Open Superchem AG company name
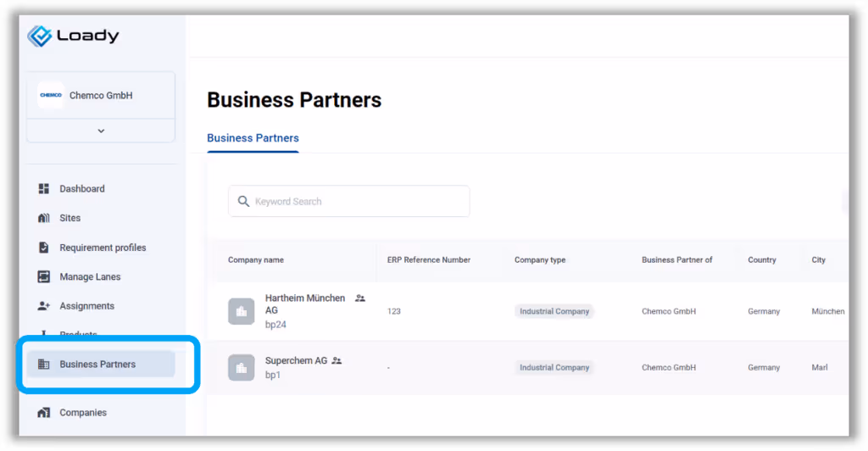Image resolution: width=868 pixels, height=451 pixels. 296,361
